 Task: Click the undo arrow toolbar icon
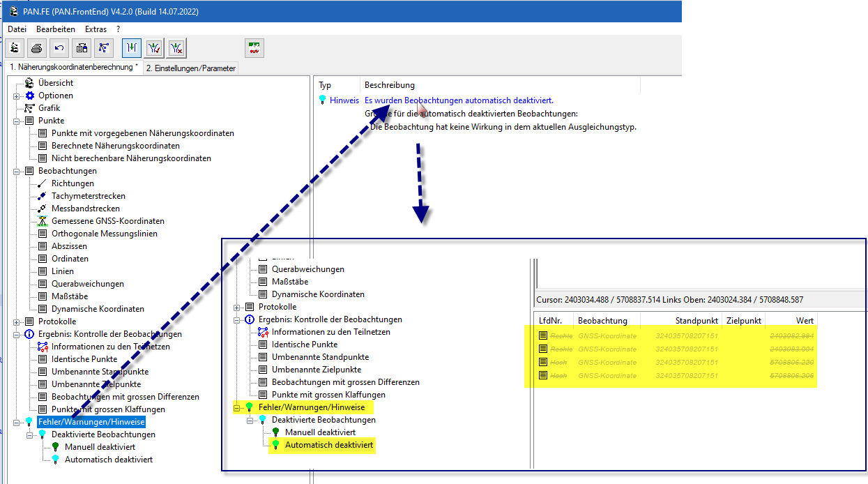point(59,48)
